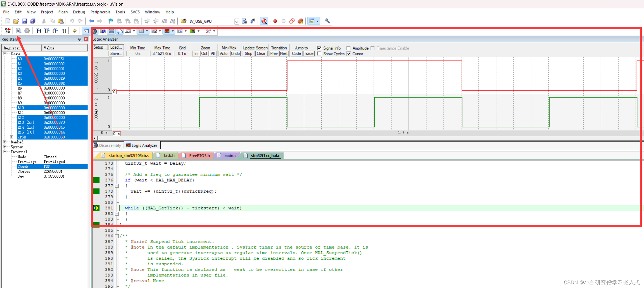Switch to the Disassembly tab
Viewport: 644px width, 288px height.
click(108, 145)
